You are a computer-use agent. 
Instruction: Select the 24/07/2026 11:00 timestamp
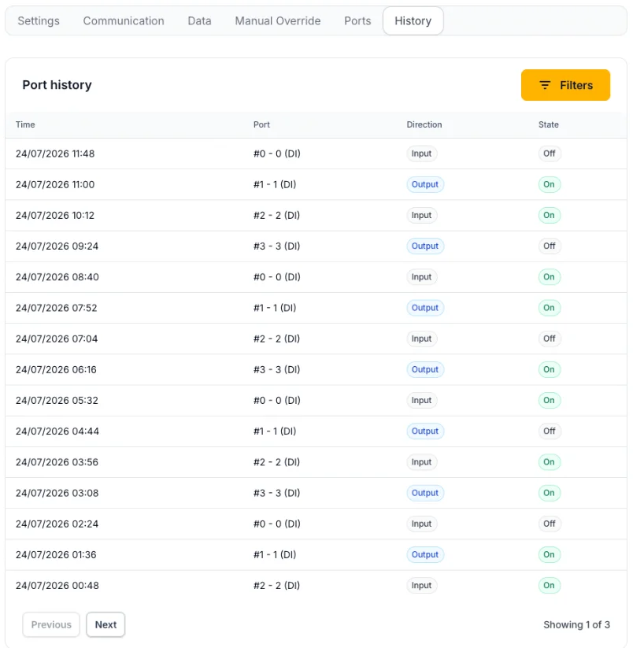point(55,184)
